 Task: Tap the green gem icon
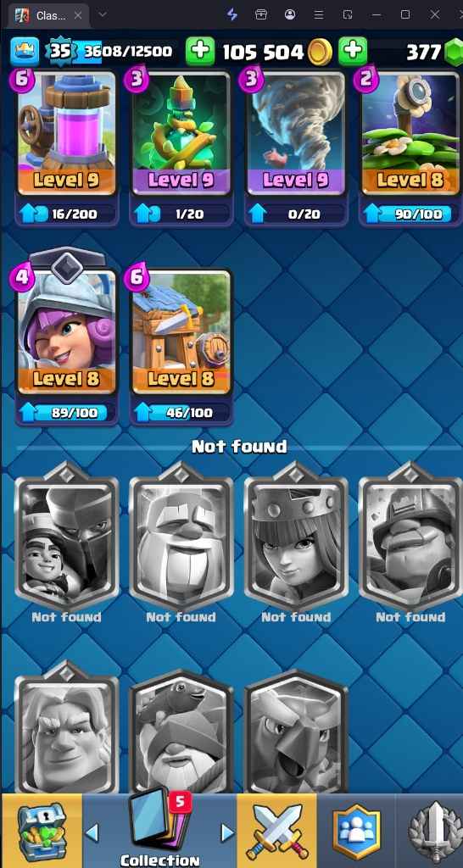coord(453,53)
